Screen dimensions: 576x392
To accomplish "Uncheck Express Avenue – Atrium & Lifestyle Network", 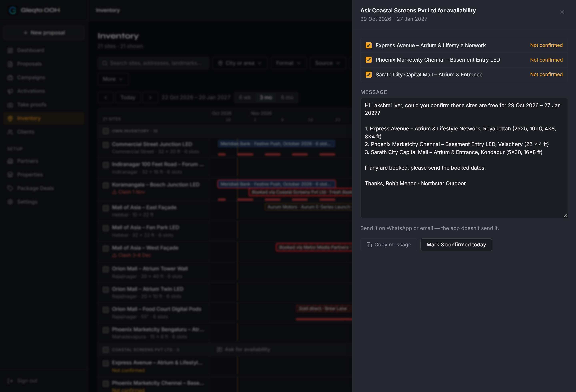I will coord(368,45).
